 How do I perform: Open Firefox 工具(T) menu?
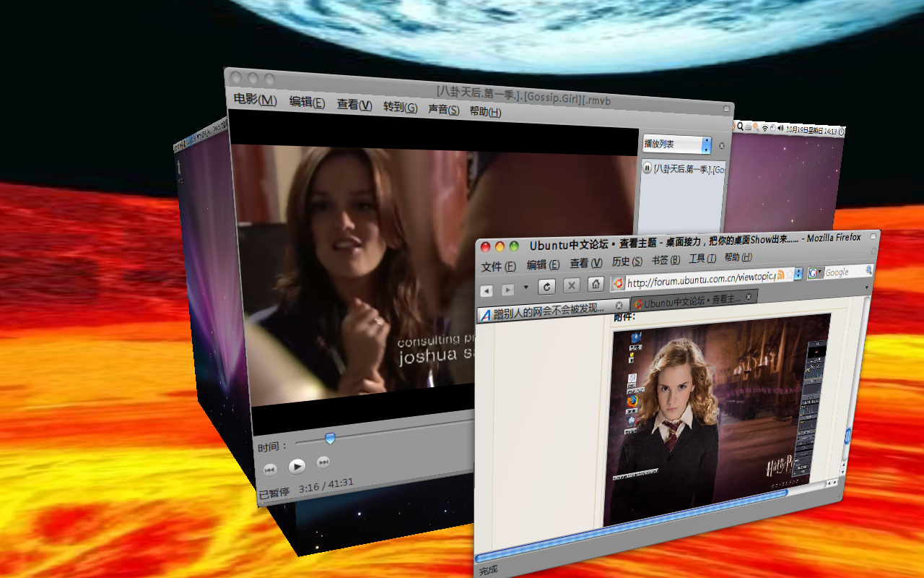coord(702,259)
